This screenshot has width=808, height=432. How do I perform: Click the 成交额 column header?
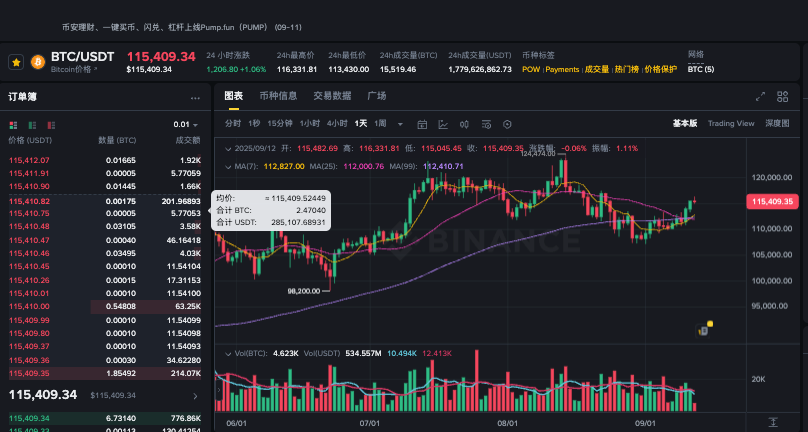coord(188,140)
